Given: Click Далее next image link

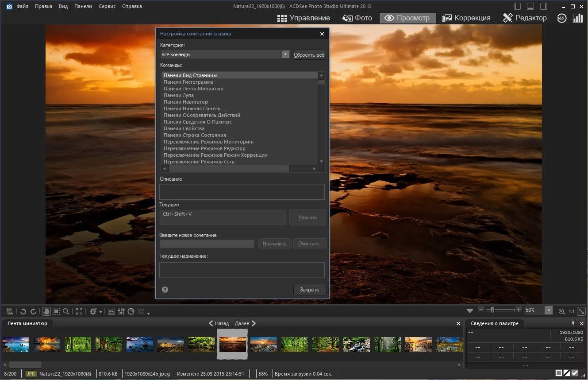Looking at the screenshot, I should point(246,323).
